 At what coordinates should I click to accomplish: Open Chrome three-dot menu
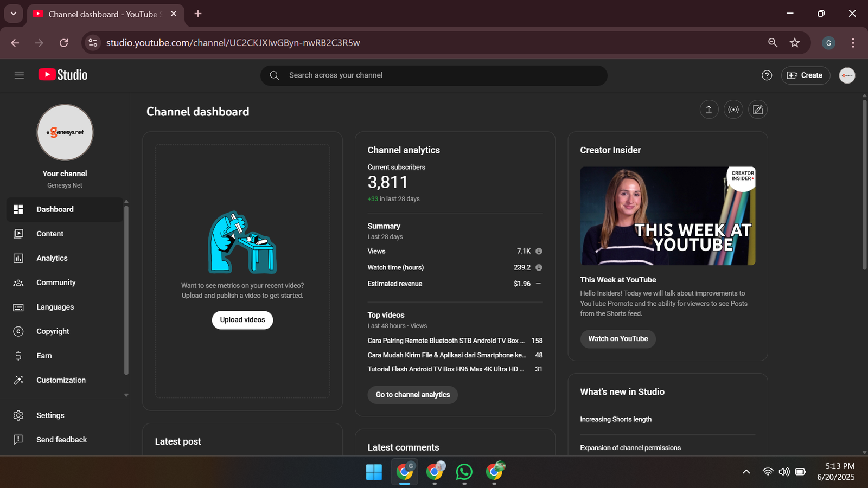click(853, 43)
